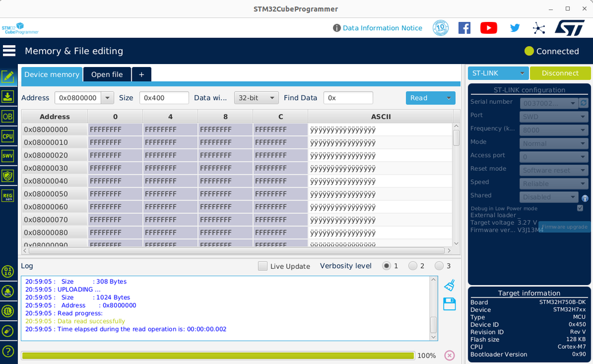Open the ST-LINK interface dropdown

[497, 73]
